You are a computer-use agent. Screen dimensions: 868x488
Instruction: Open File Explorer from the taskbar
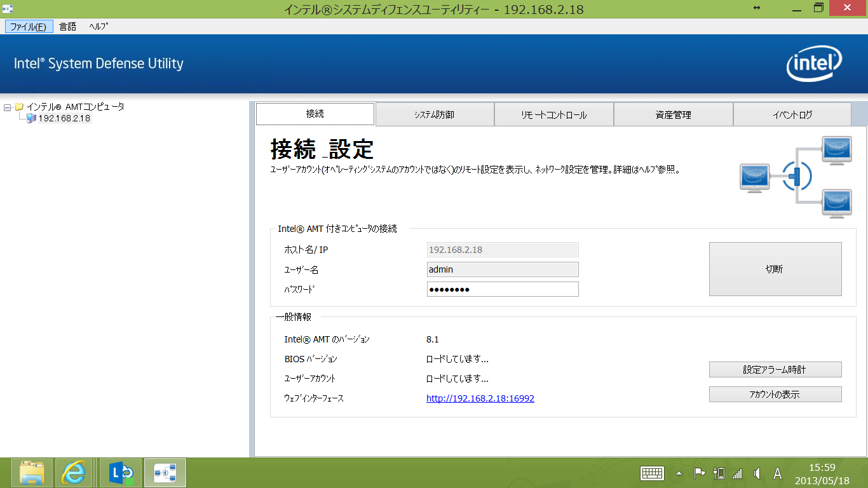click(32, 473)
